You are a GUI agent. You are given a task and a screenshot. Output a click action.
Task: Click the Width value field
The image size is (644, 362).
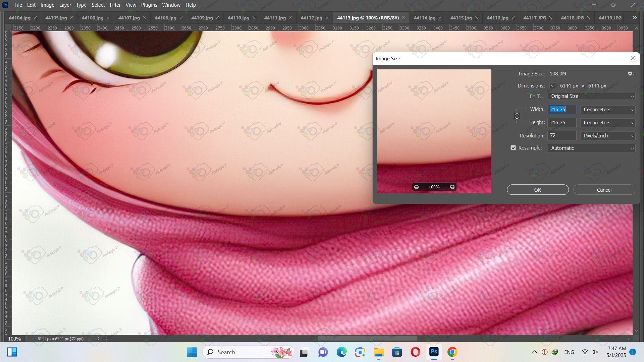(562, 110)
